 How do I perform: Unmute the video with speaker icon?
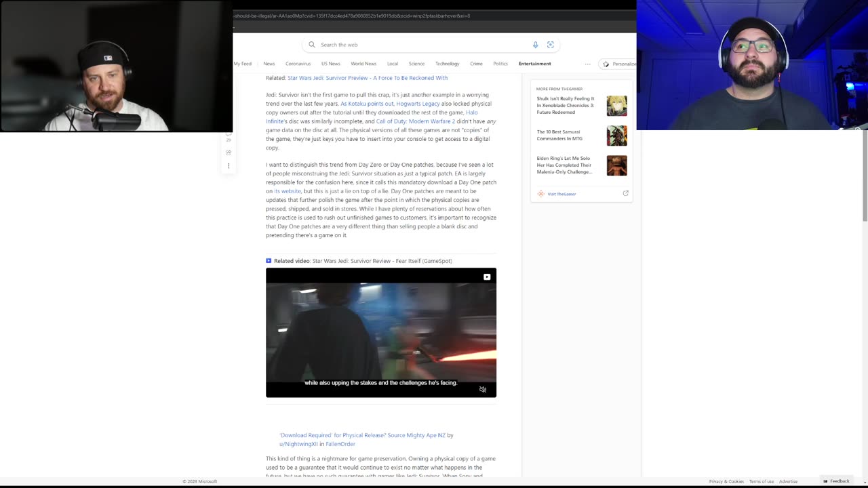pos(483,389)
